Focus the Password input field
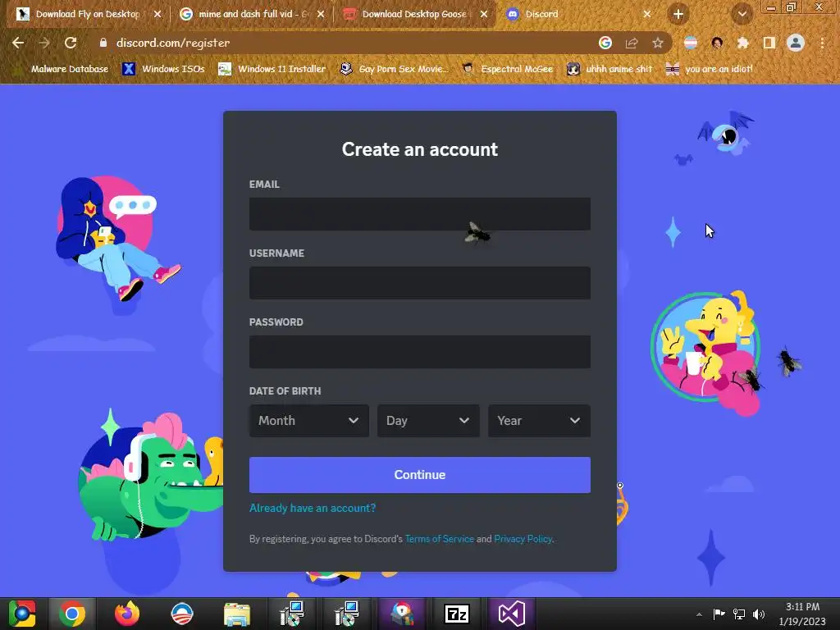Screen dimensions: 840x630 click(x=420, y=352)
